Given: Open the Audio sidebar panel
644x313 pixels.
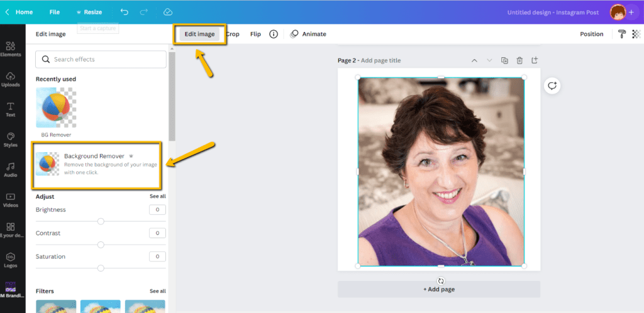Looking at the screenshot, I should (x=10, y=170).
